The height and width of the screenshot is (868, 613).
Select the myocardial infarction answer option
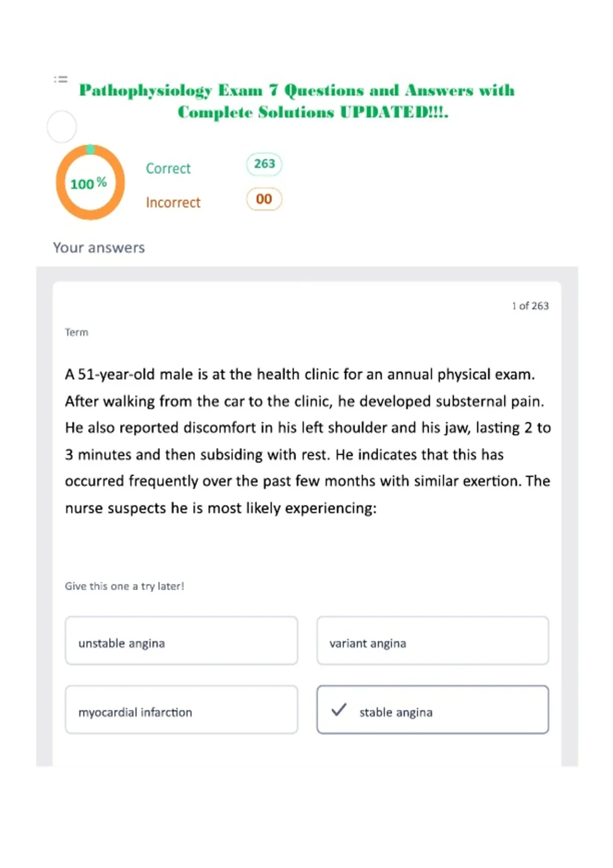pos(181,710)
